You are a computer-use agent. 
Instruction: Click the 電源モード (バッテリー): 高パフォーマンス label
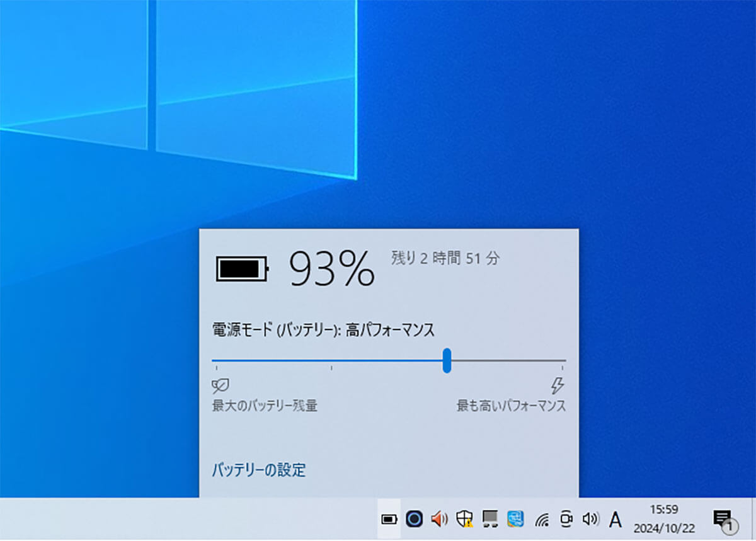coord(324,330)
